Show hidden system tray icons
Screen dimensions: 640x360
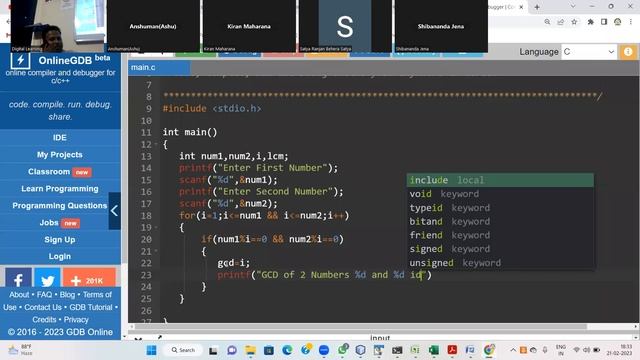click(513, 350)
